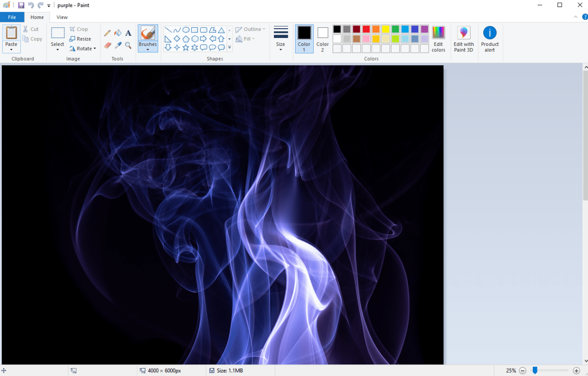Image resolution: width=588 pixels, height=376 pixels.
Task: Select the Fill with color tool
Action: click(x=118, y=32)
